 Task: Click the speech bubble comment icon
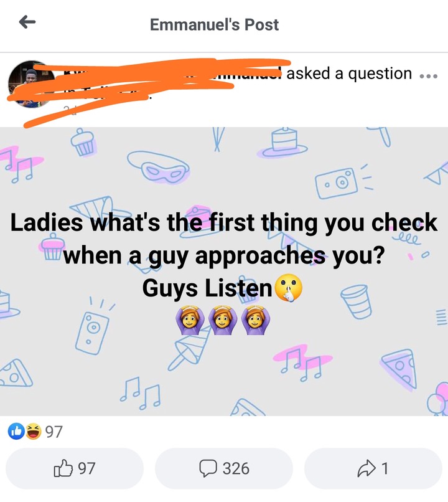coord(208,469)
